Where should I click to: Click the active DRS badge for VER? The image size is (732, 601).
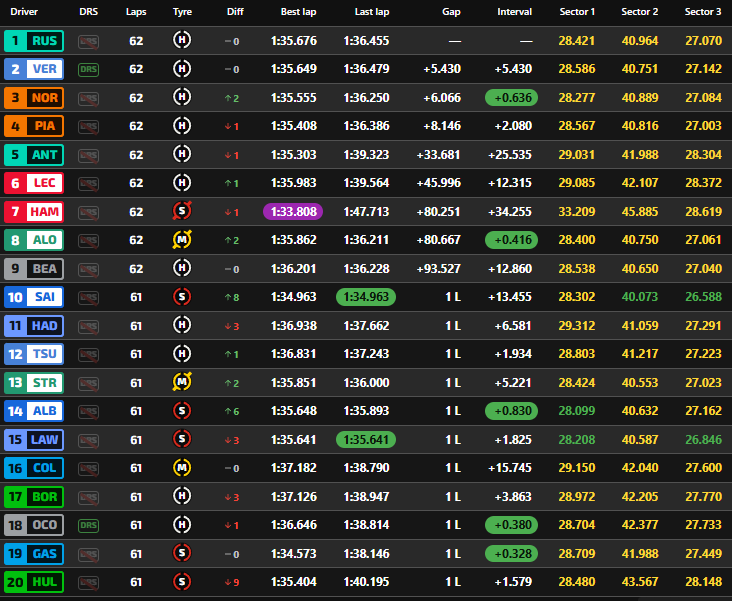click(89, 69)
